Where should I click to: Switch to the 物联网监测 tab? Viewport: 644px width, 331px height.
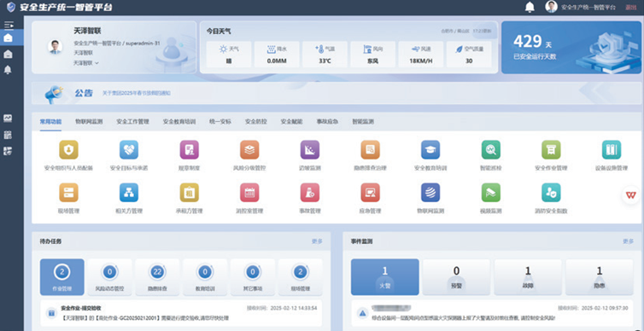point(89,122)
